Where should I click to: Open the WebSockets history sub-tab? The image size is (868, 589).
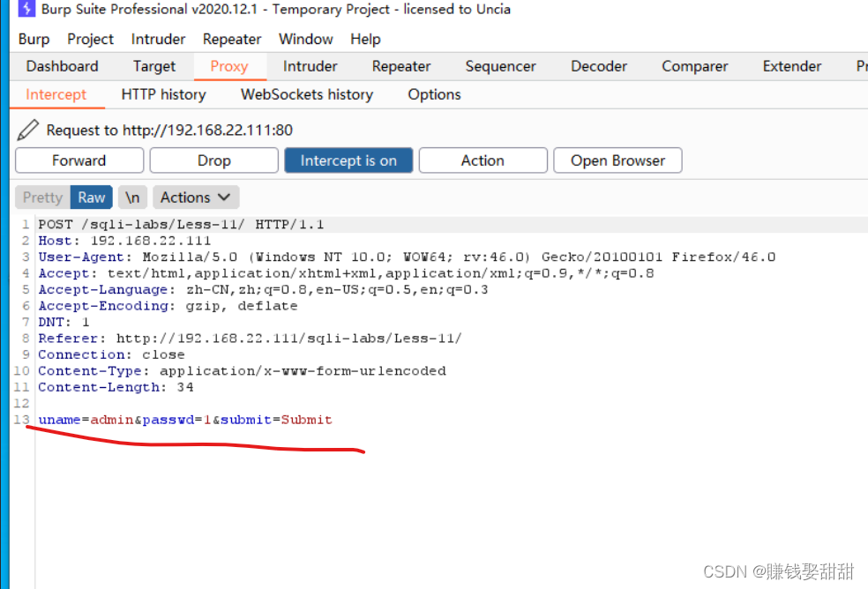pyautogui.click(x=307, y=94)
